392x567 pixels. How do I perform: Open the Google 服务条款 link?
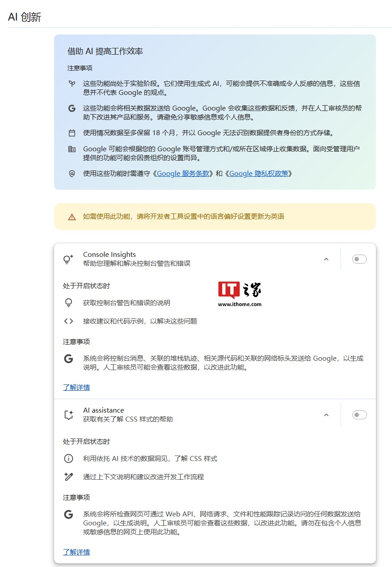coord(184,174)
